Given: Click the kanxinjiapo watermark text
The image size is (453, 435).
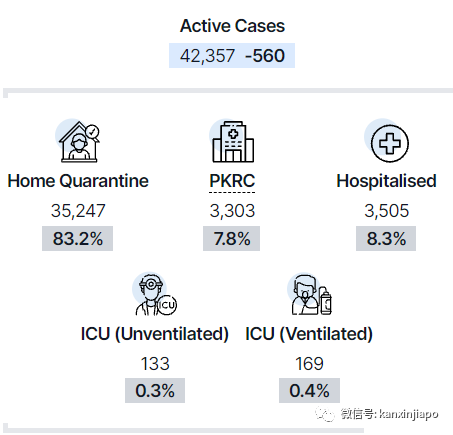Looking at the screenshot, I should pyautogui.click(x=409, y=414).
